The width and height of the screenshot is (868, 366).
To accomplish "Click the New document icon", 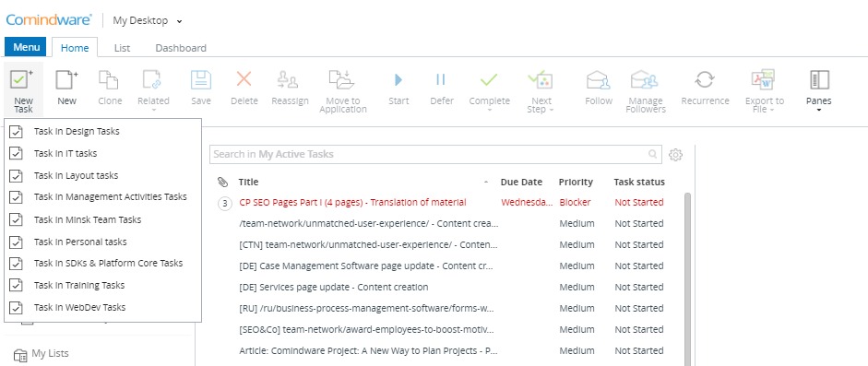I will click(67, 80).
